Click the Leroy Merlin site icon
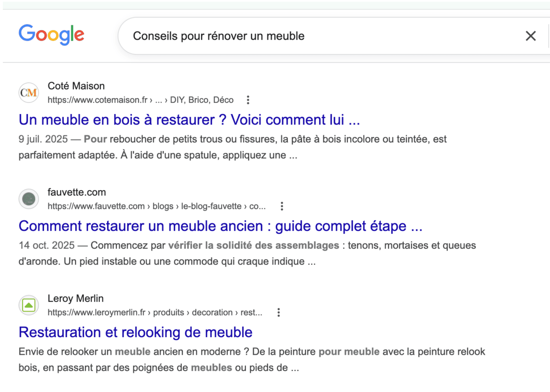This screenshot has width=550, height=392. coord(28,305)
